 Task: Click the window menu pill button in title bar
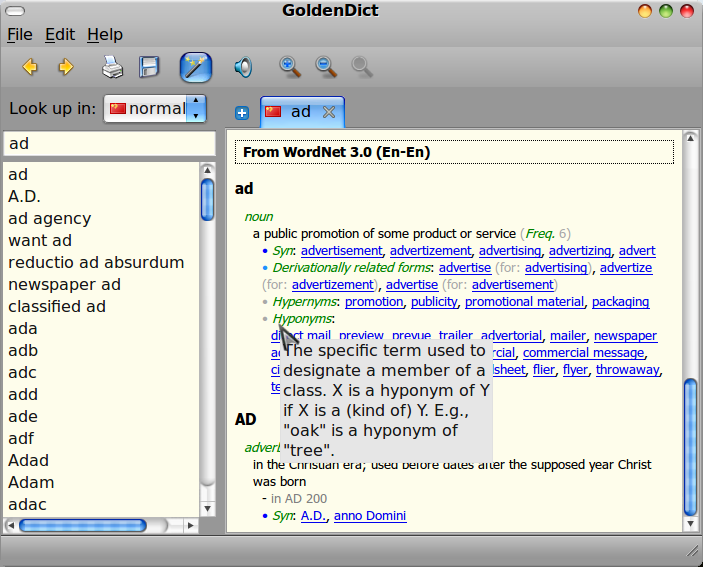[x=15, y=11]
